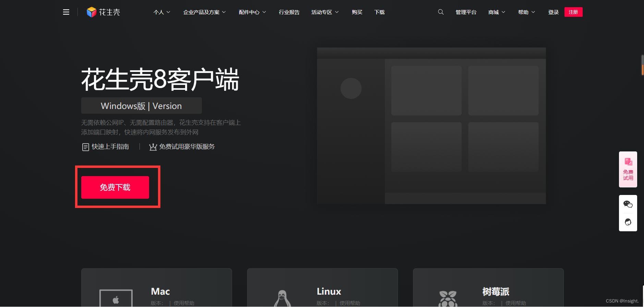Click 使用帮助 link under Mac
This screenshot has height=307, width=644.
184,303
